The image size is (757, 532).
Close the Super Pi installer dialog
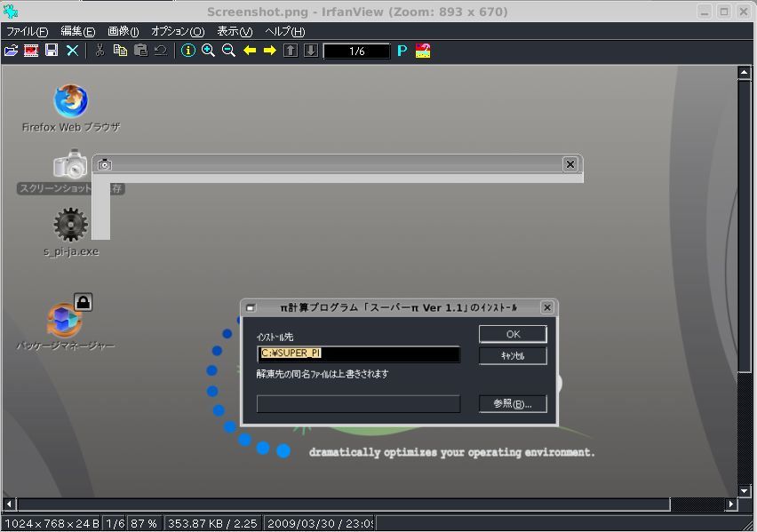click(547, 307)
